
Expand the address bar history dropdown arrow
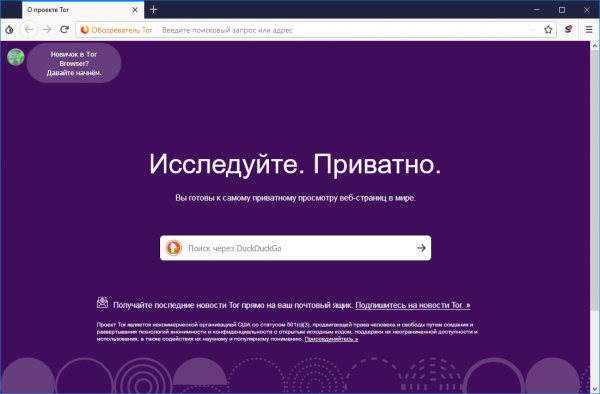(x=533, y=30)
